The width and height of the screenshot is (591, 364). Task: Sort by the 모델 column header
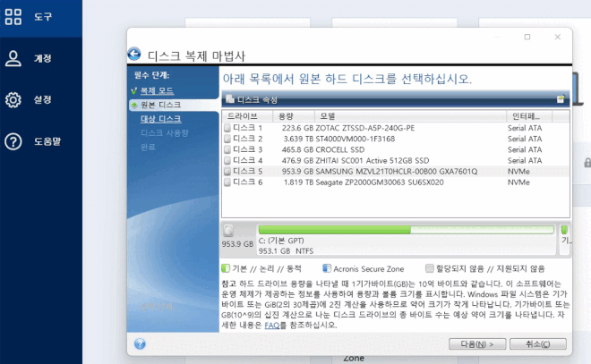click(410, 116)
